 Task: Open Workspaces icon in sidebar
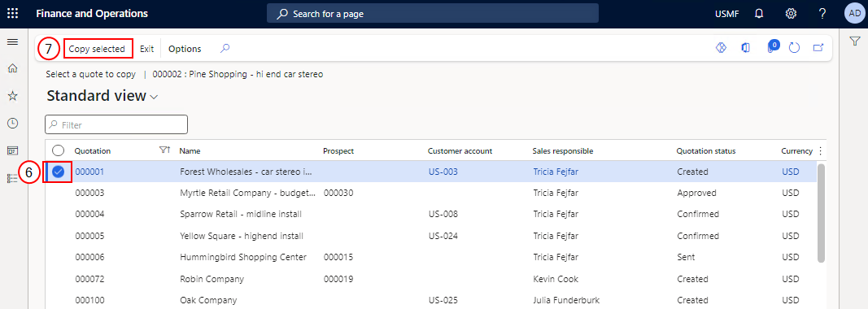(12, 150)
